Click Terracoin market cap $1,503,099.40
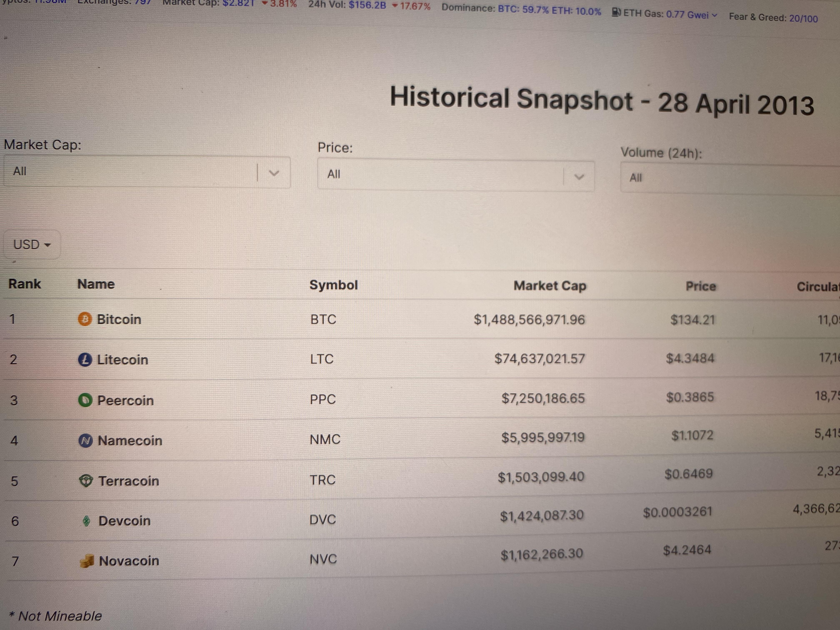The width and height of the screenshot is (840, 630). coord(541,477)
